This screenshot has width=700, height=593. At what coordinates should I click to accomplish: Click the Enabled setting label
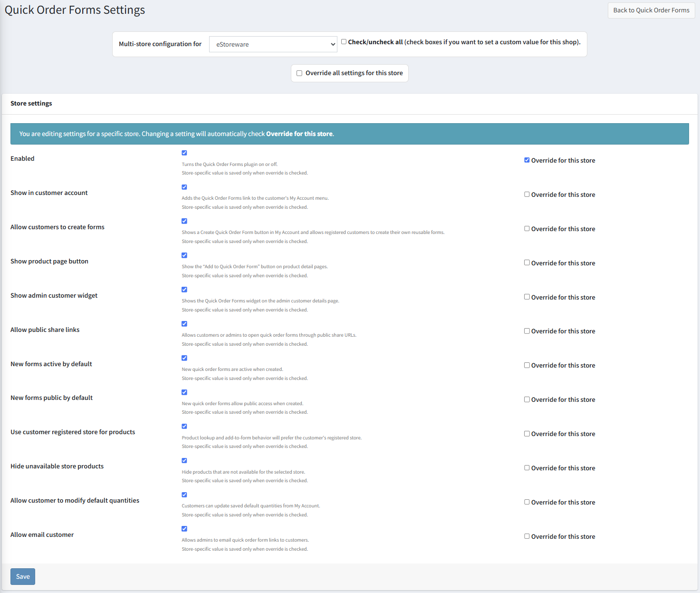point(22,159)
